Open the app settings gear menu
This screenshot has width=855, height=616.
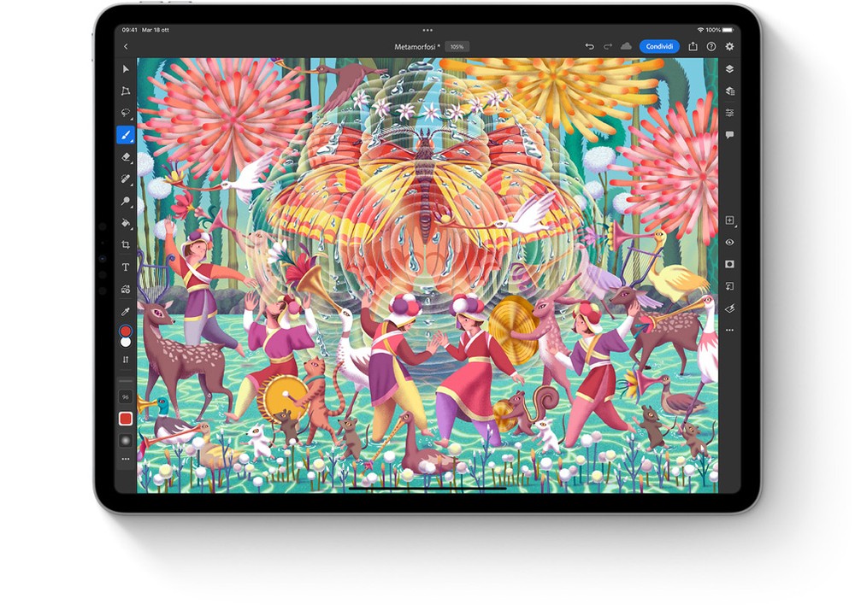pos(729,47)
